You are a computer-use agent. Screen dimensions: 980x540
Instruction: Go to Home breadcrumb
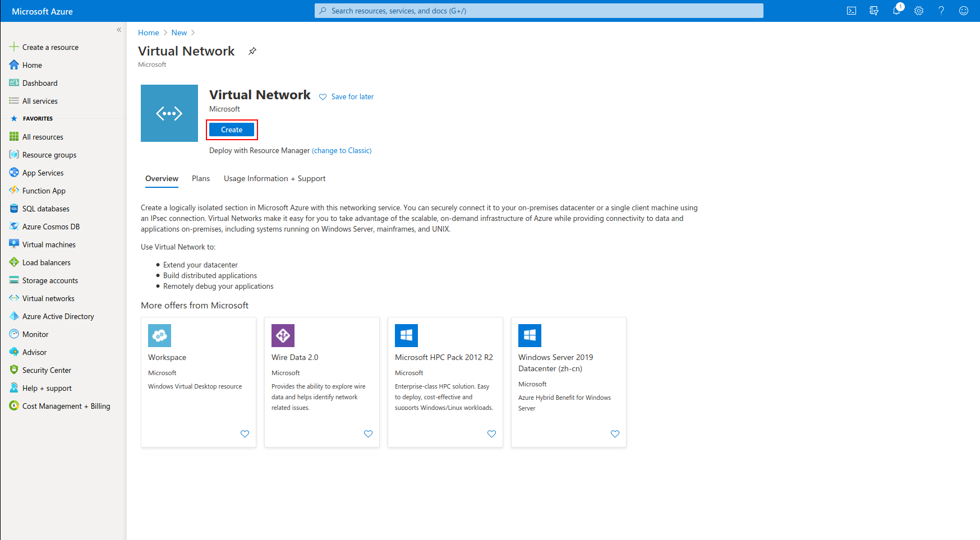click(x=149, y=33)
